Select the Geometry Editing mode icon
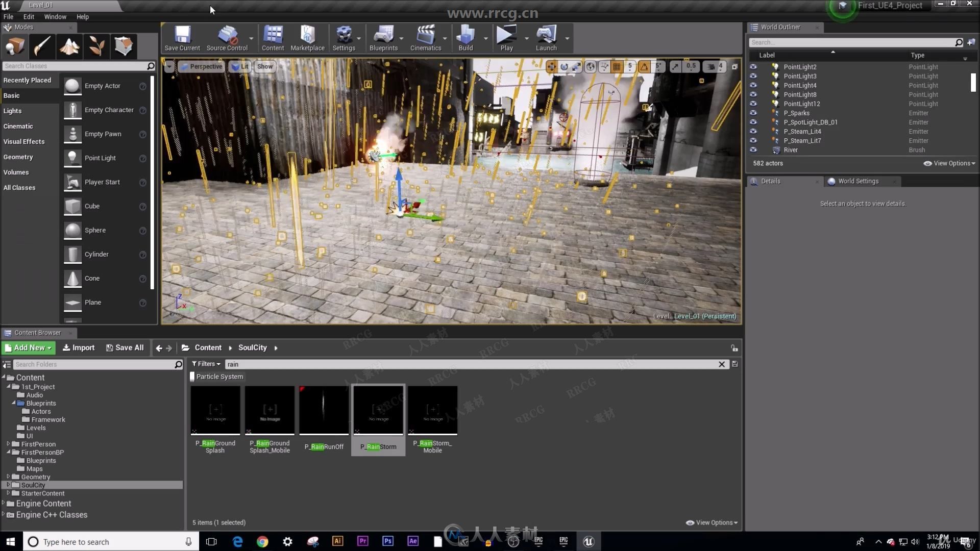Viewport: 980px width, 551px height. tap(124, 46)
